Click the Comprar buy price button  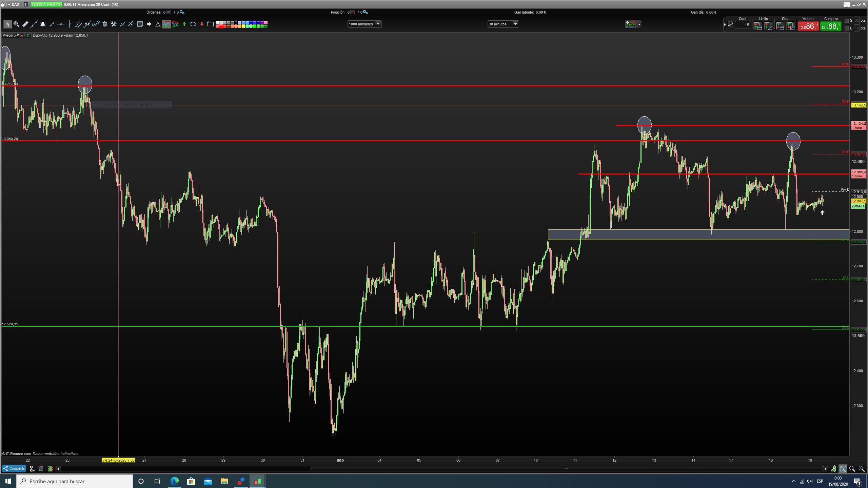(831, 26)
